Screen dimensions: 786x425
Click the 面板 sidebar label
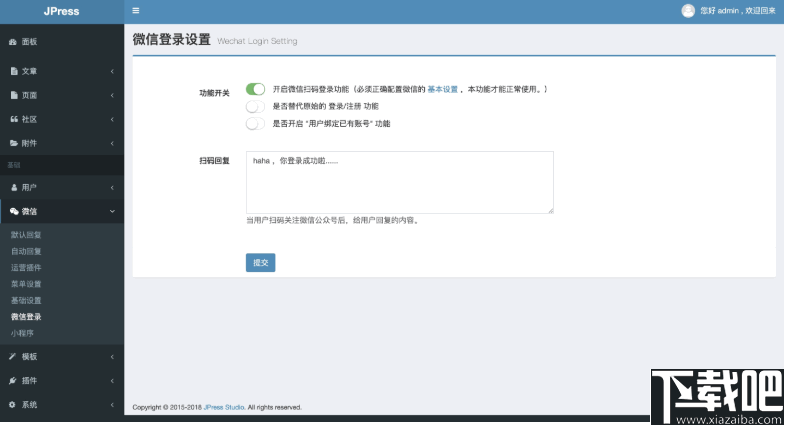pos(29,42)
